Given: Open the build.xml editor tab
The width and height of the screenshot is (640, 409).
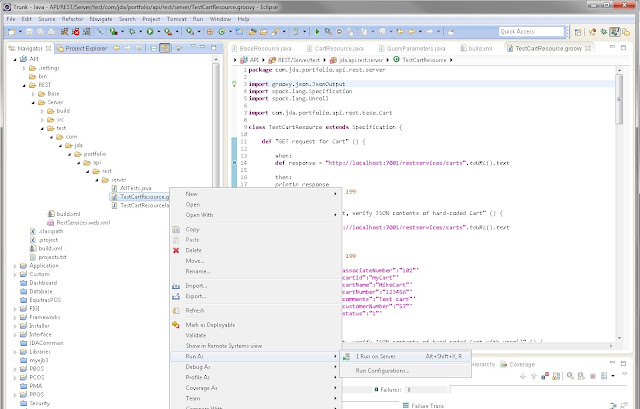Looking at the screenshot, I should [x=477, y=48].
